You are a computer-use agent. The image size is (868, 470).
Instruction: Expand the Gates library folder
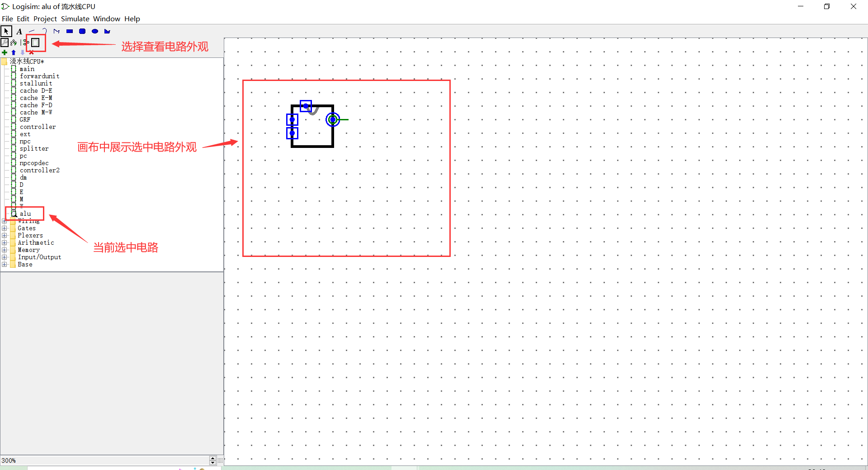(5, 228)
